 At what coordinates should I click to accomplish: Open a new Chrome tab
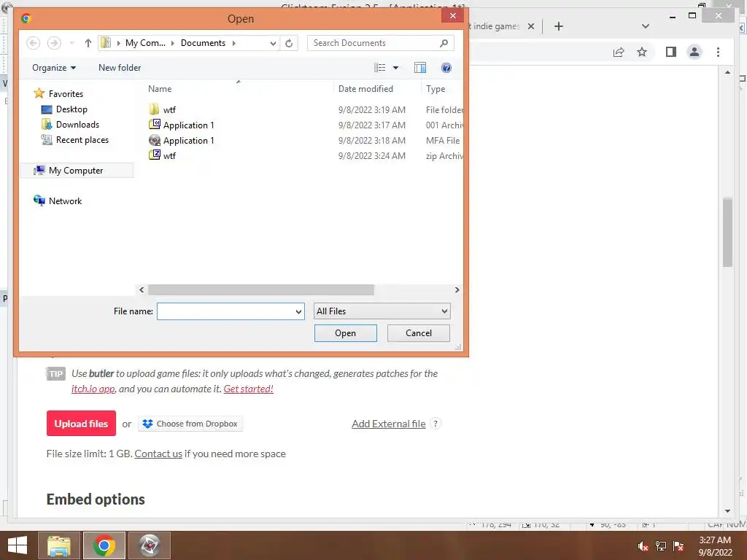[559, 26]
